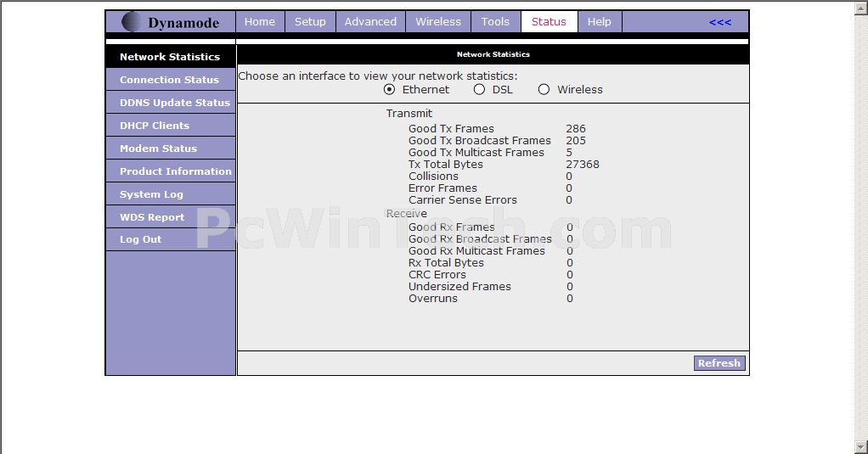This screenshot has height=454, width=868.
Task: Click the <<< collapse link
Action: point(720,22)
